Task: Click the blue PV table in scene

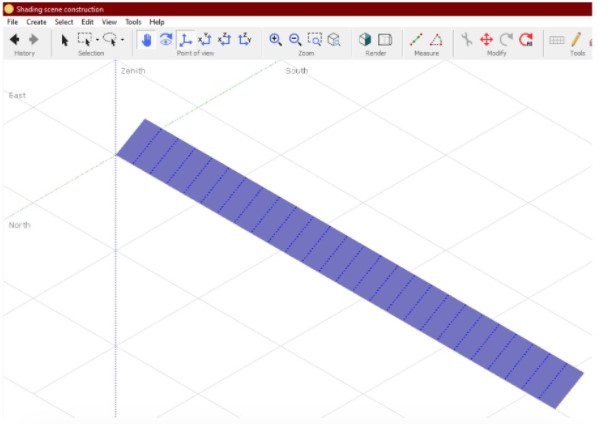Action: (x=350, y=265)
